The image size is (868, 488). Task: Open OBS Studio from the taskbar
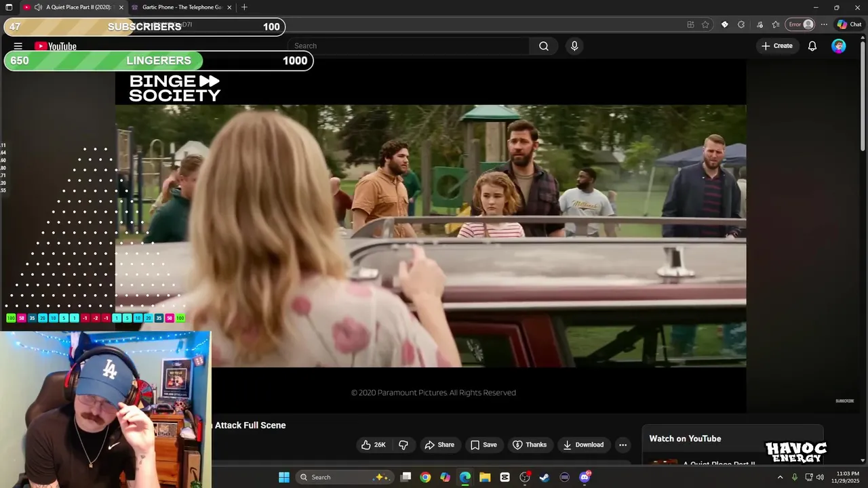[x=525, y=477]
